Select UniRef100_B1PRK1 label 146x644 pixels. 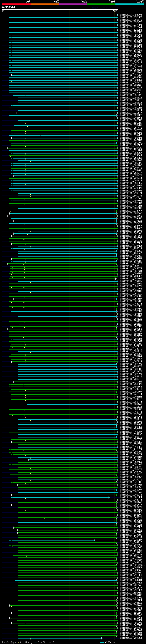131,552
